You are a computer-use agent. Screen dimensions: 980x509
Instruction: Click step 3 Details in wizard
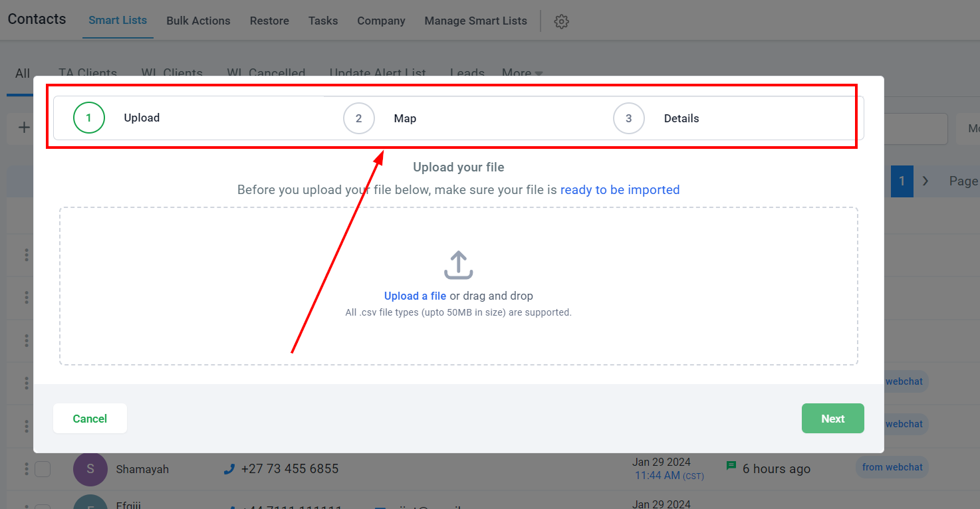pos(656,118)
